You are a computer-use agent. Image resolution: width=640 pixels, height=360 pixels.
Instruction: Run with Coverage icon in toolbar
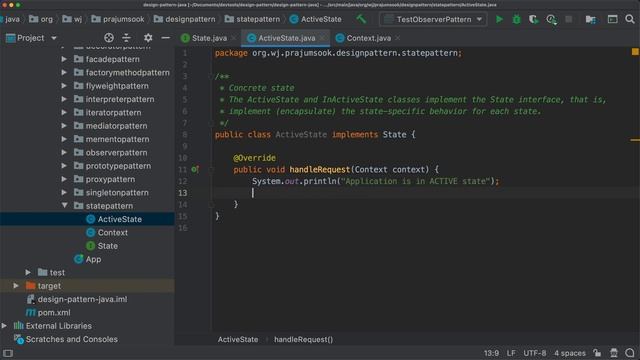(x=533, y=19)
